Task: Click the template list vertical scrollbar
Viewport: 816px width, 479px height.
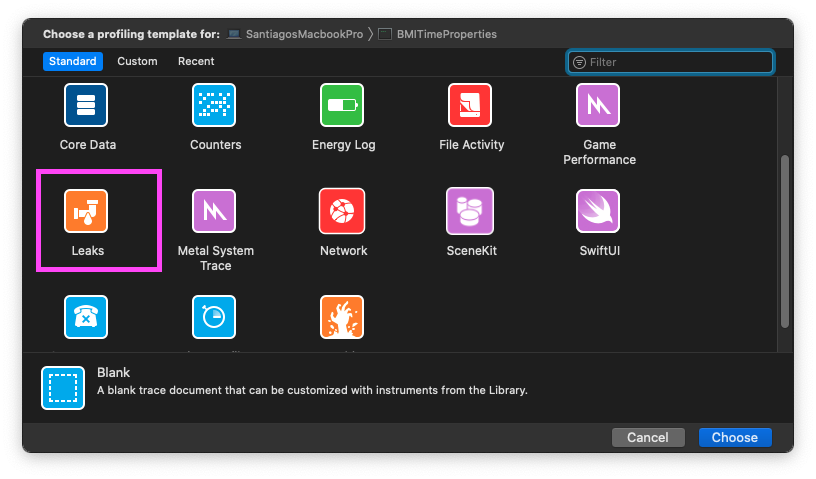Action: click(785, 242)
